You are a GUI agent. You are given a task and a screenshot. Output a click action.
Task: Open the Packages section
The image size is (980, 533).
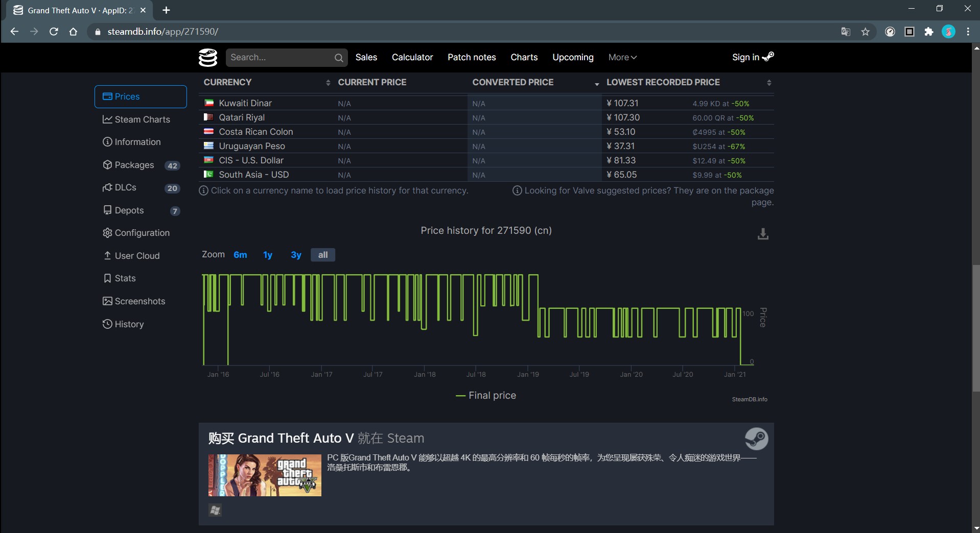point(141,165)
